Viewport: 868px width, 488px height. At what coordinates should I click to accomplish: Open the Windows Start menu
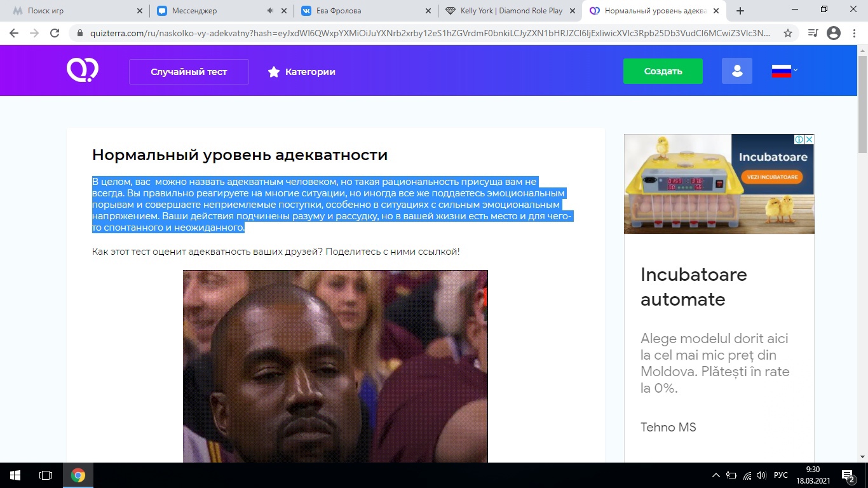[15, 475]
